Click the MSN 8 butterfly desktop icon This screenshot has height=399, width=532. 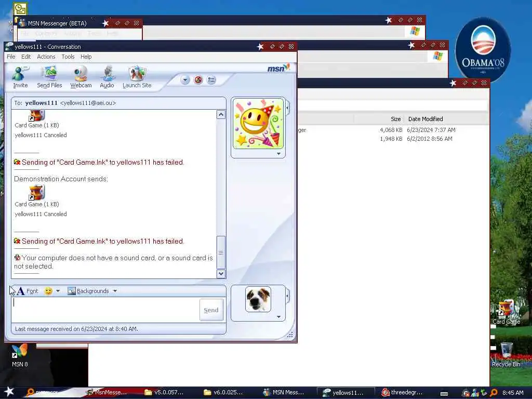(20, 356)
